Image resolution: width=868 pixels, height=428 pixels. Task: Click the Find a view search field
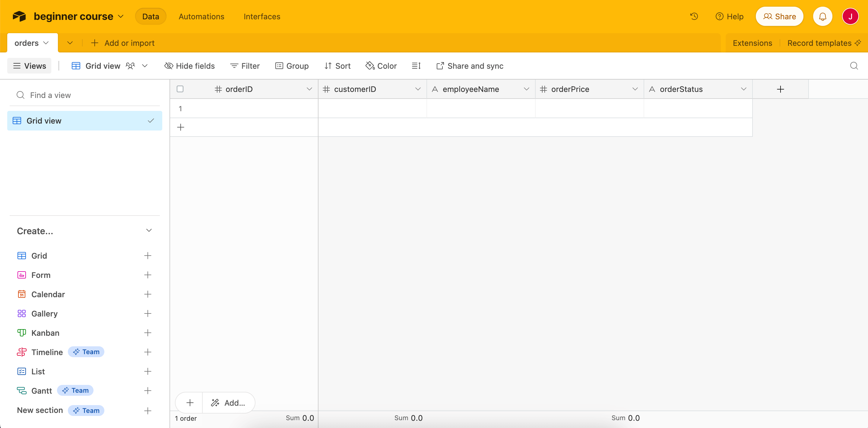pyautogui.click(x=51, y=95)
